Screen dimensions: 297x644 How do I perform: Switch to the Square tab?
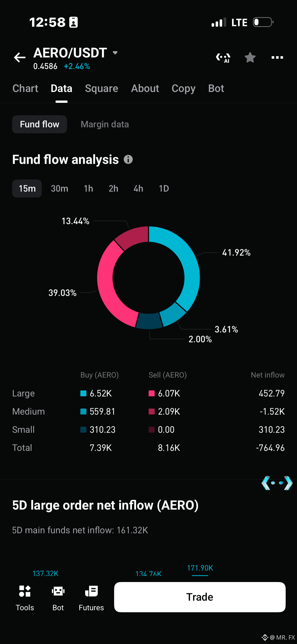coord(102,88)
